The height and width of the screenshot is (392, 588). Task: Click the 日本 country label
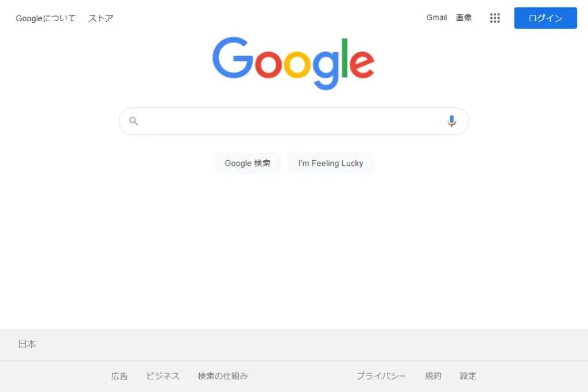click(28, 344)
